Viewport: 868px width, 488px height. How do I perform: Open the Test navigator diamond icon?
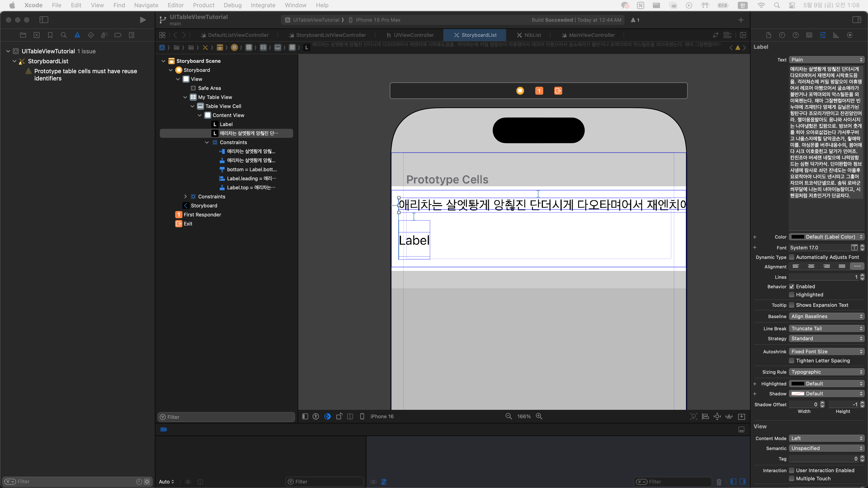(x=91, y=35)
